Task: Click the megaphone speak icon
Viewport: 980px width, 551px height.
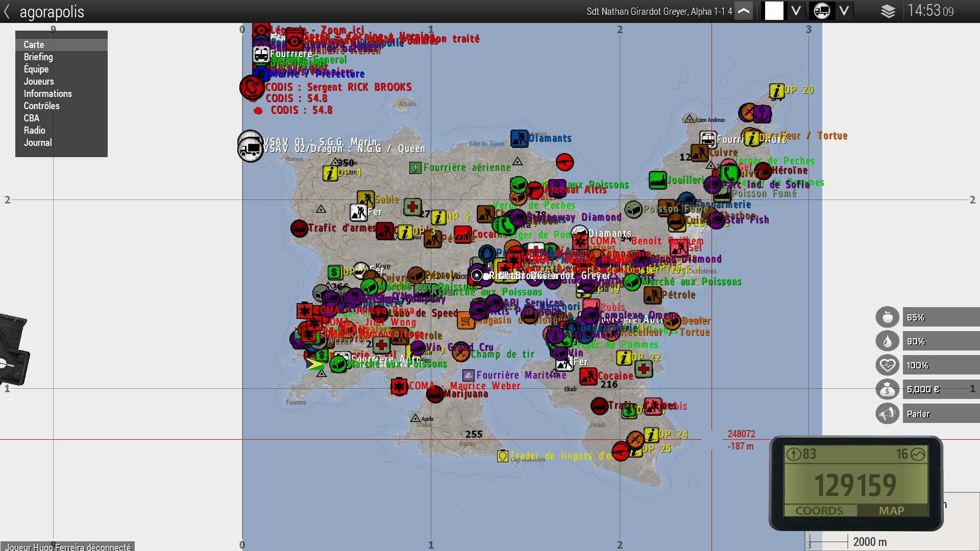Action: pyautogui.click(x=888, y=414)
